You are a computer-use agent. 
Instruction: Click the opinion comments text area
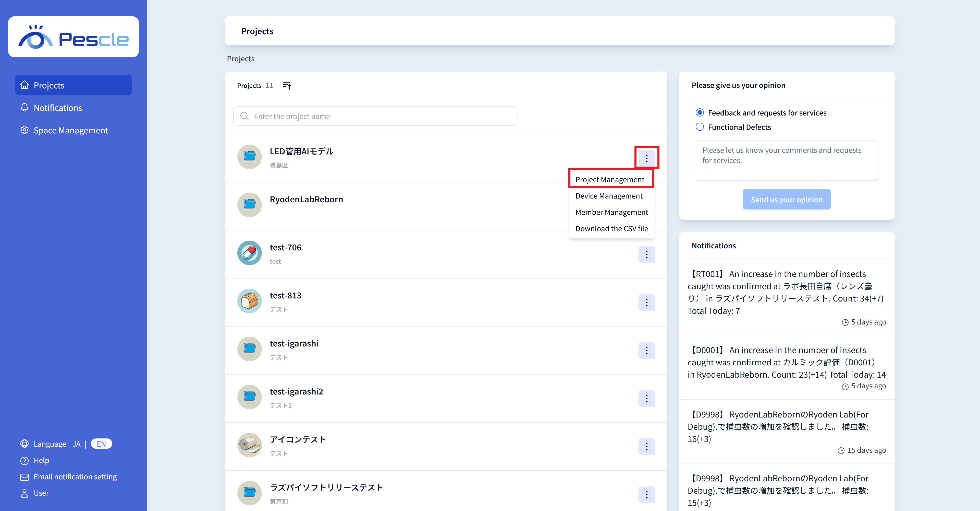tap(786, 160)
